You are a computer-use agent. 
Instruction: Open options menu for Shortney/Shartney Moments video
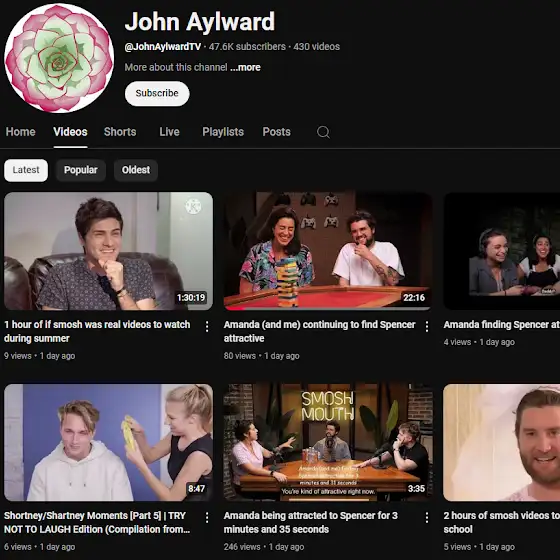point(207,518)
